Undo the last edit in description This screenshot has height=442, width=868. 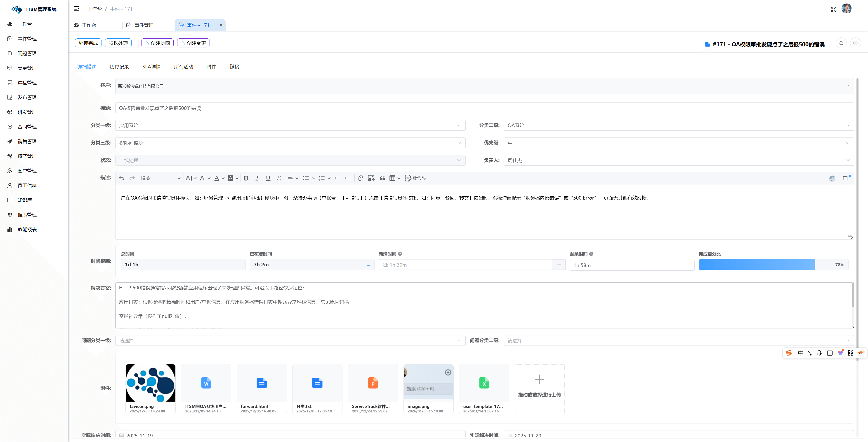pyautogui.click(x=122, y=178)
